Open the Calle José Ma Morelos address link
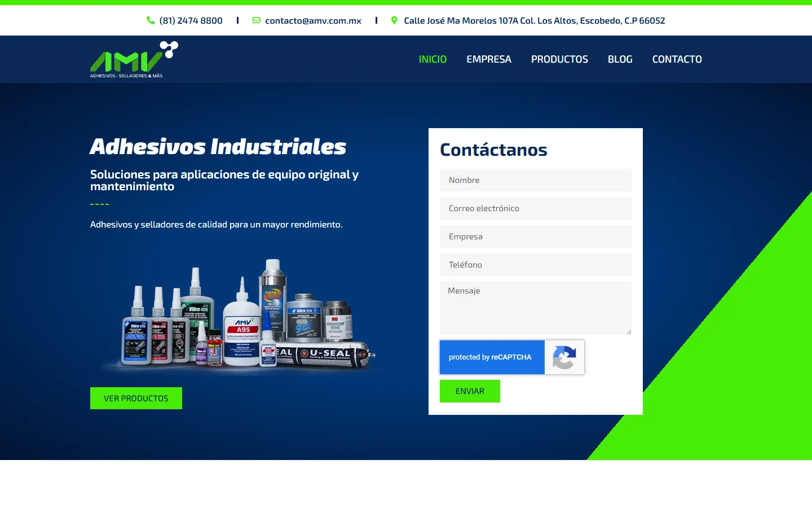812x508 pixels. coord(535,20)
